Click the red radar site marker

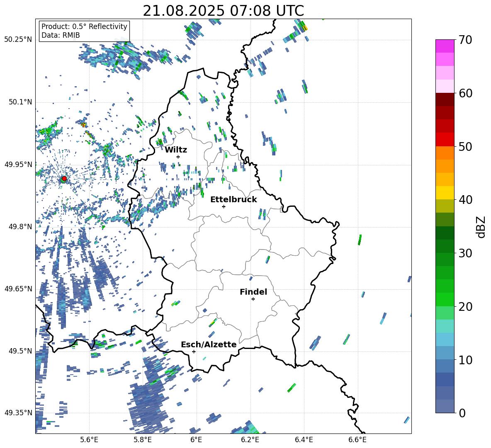64,179
